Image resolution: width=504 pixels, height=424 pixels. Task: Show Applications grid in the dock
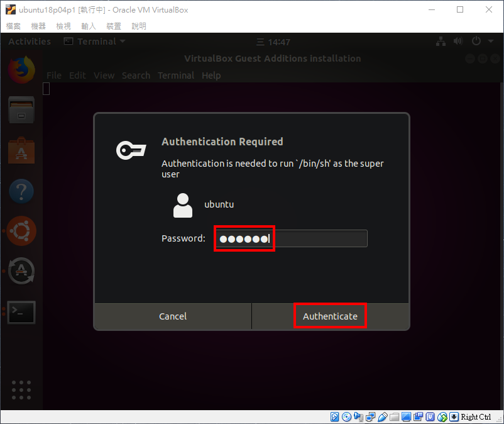[x=21, y=390]
